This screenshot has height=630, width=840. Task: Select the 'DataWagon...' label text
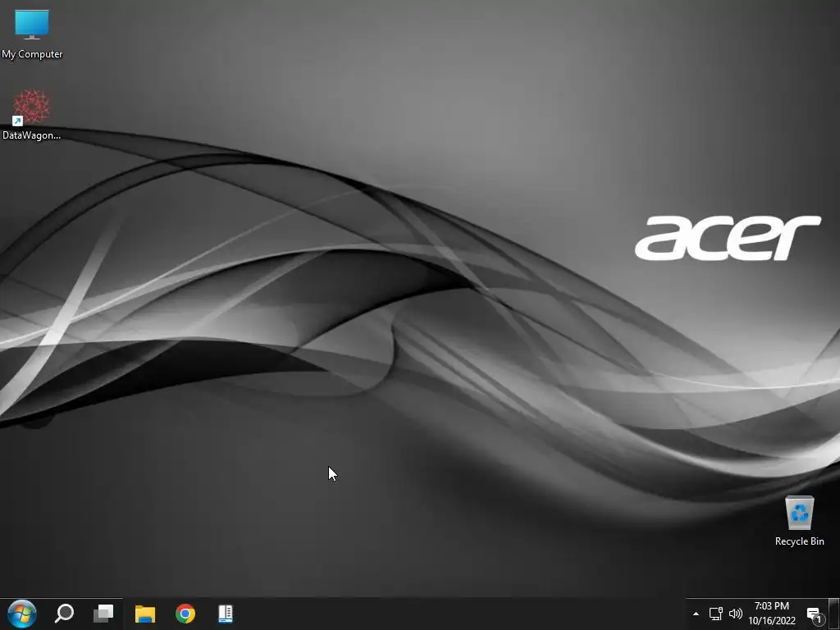[32, 135]
